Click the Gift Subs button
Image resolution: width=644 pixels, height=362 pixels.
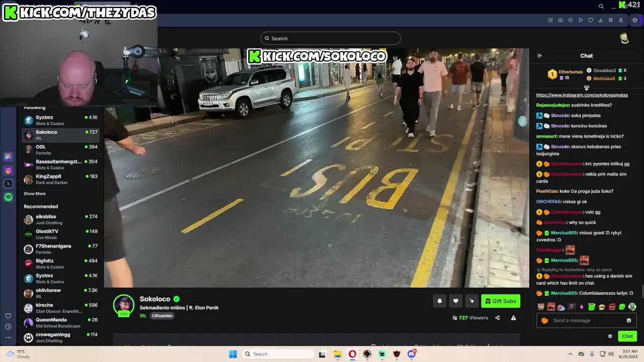501,301
